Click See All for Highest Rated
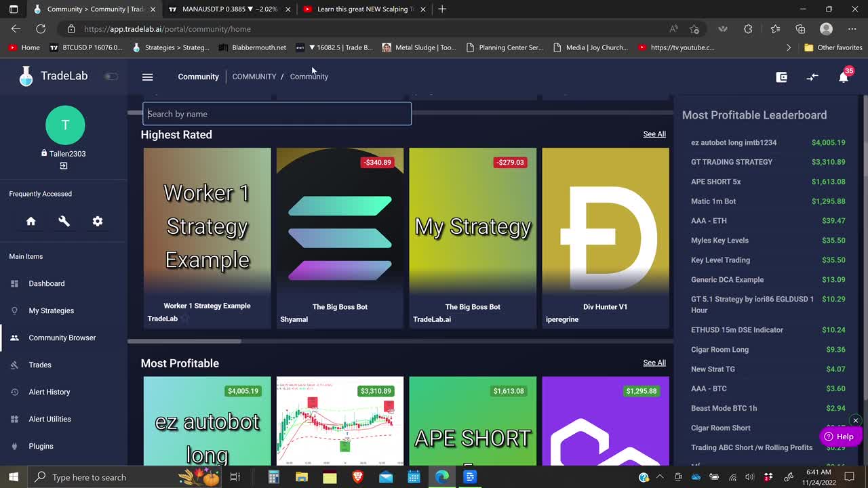Screen dimensions: 868x488 tap(654, 134)
